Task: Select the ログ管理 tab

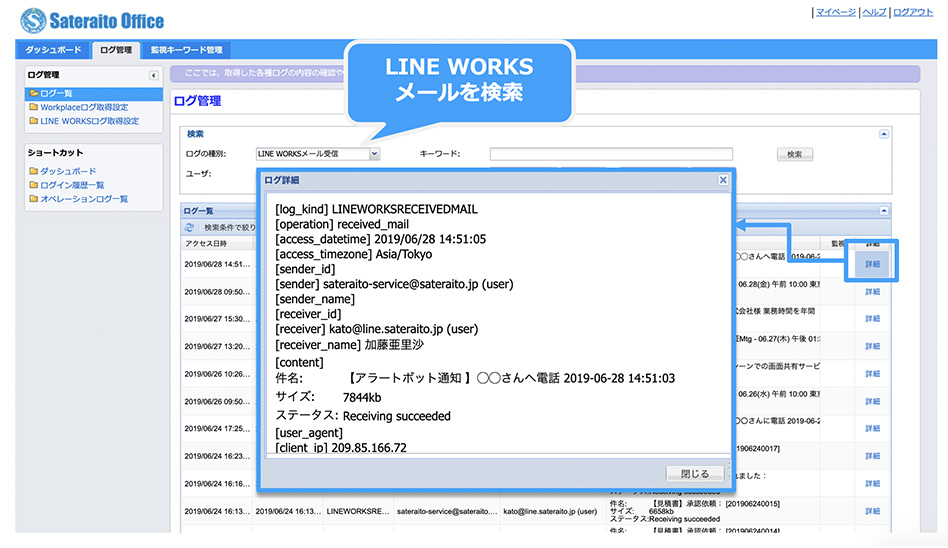Action: tap(116, 50)
